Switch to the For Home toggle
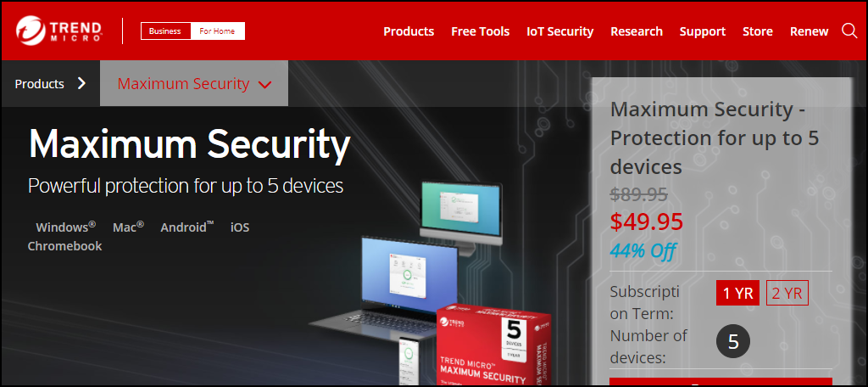868x387 pixels. pyautogui.click(x=217, y=31)
